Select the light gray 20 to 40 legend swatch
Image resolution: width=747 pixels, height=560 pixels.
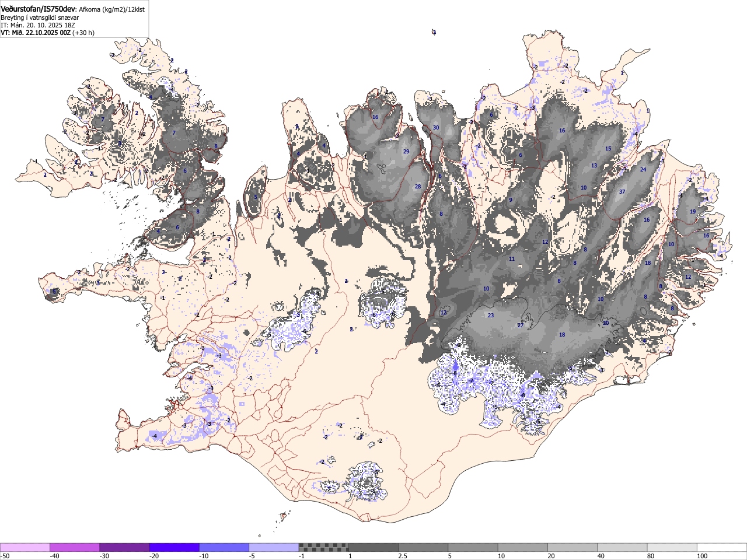573,547
